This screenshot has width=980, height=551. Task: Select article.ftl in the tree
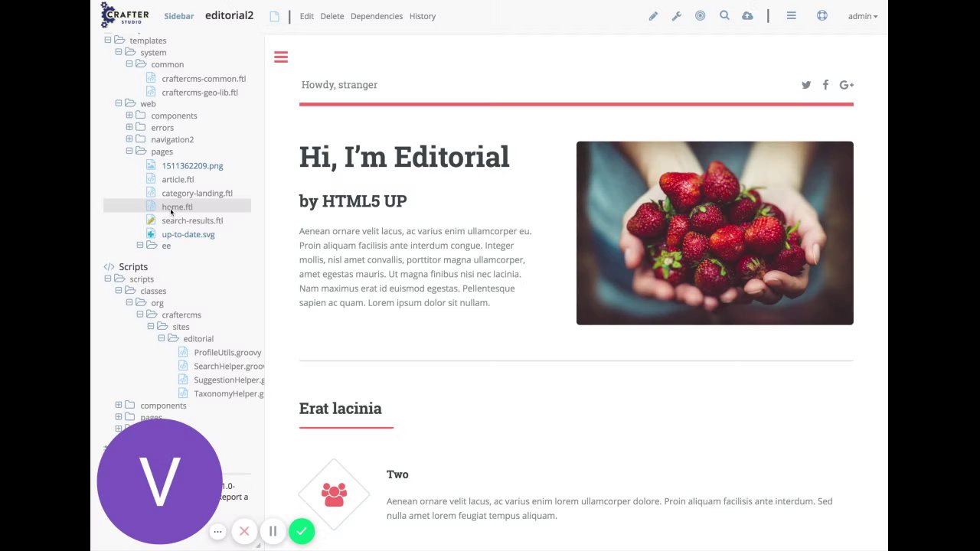point(178,180)
